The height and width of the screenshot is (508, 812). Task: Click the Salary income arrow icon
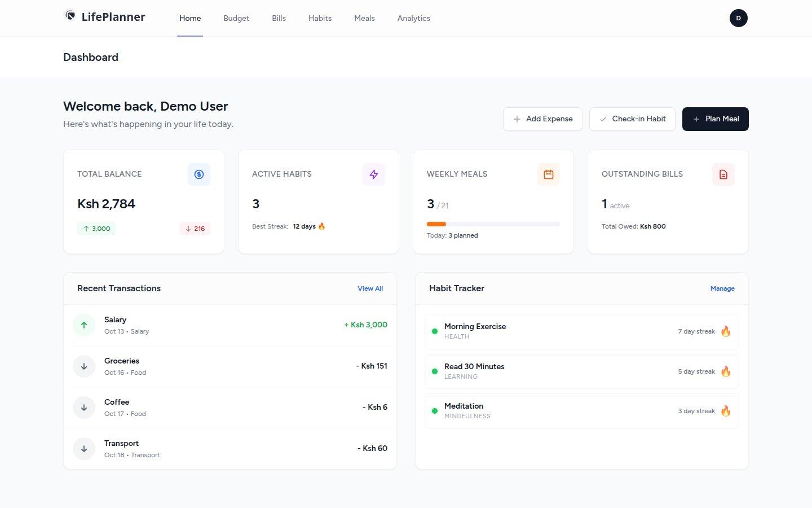[x=84, y=325]
